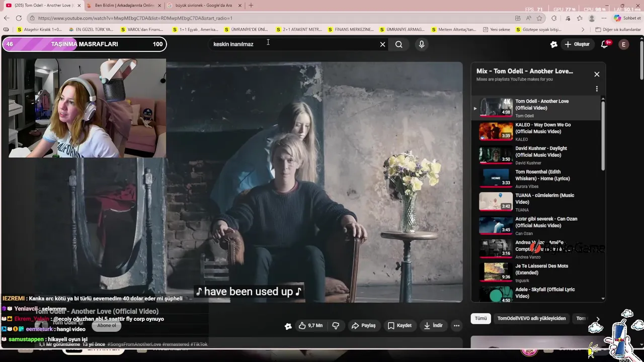The width and height of the screenshot is (644, 362).
Task: Close the Mix playlist panel
Action: [597, 74]
